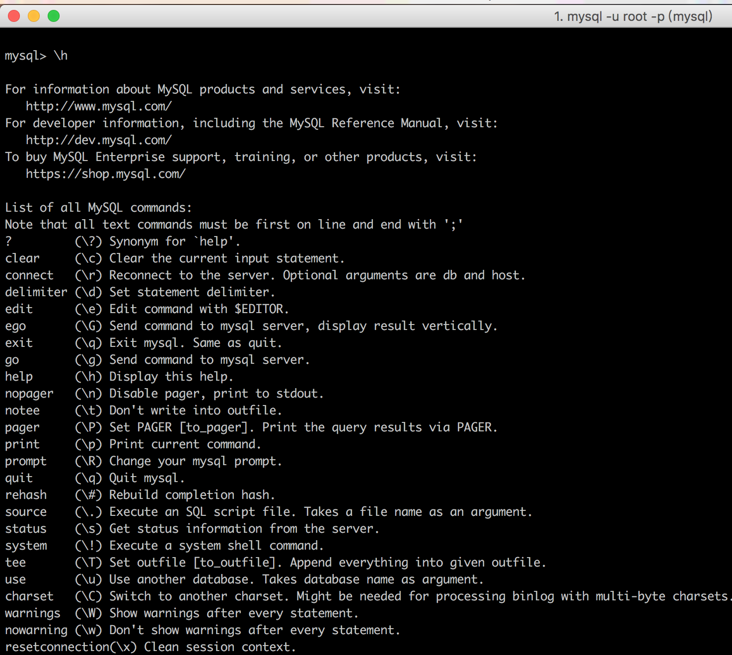Select the 'exit' command row
This screenshot has width=732, height=655.
[143, 343]
